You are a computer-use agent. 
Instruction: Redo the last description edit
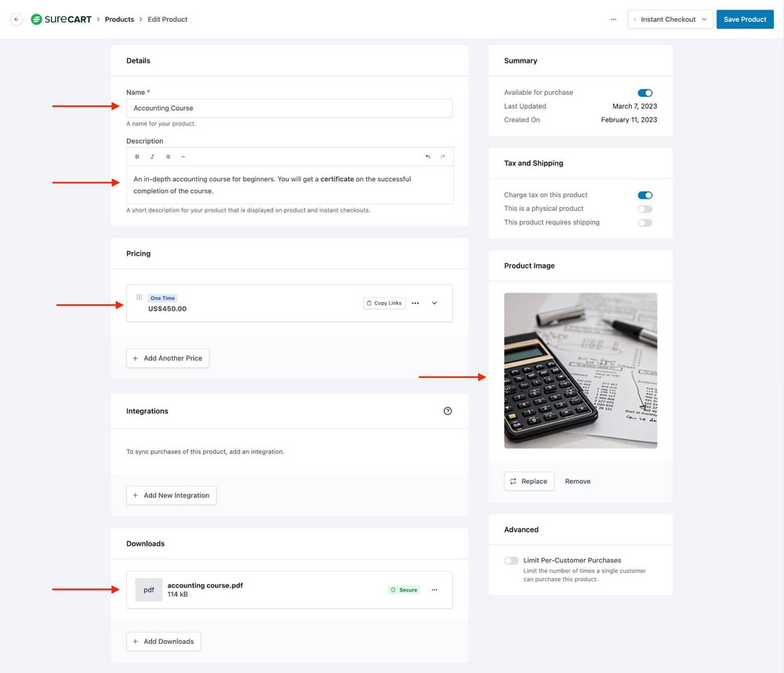[x=444, y=156]
